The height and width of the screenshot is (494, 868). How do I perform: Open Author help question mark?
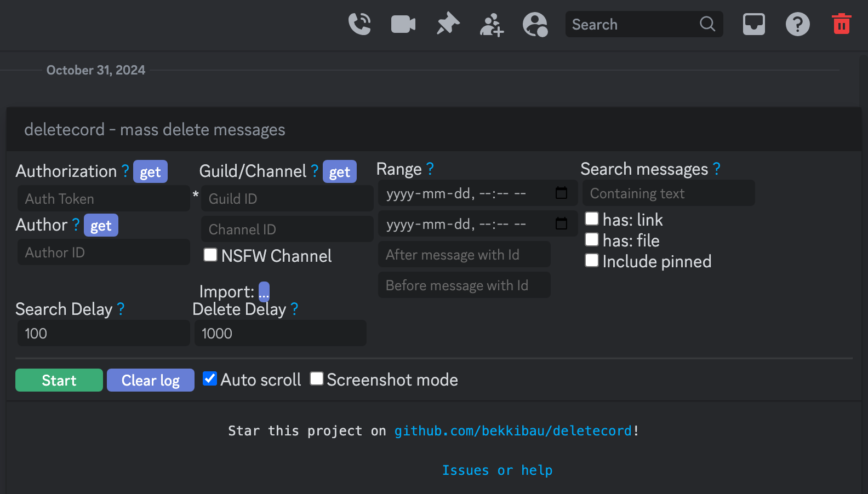76,225
